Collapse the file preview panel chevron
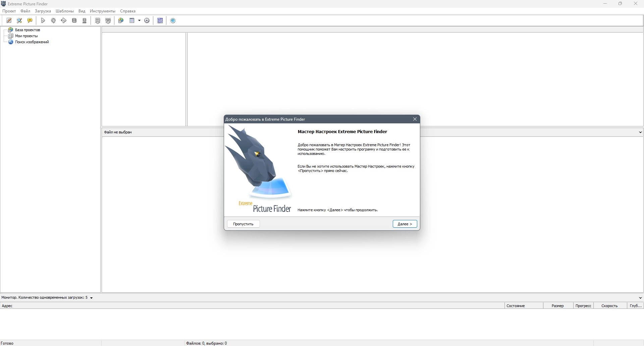The height and width of the screenshot is (346, 644). click(640, 132)
